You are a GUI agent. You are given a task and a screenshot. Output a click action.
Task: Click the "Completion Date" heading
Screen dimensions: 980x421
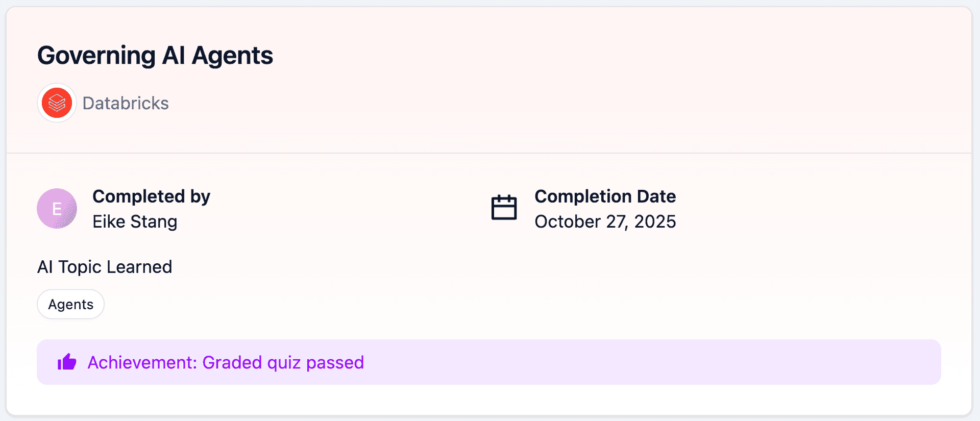coord(605,196)
